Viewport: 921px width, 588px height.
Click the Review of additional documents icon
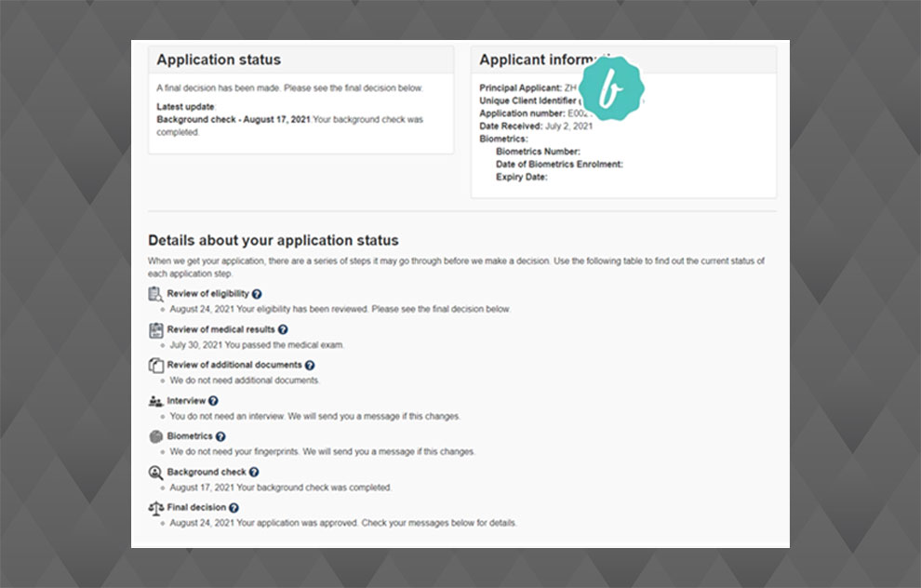[x=155, y=366]
